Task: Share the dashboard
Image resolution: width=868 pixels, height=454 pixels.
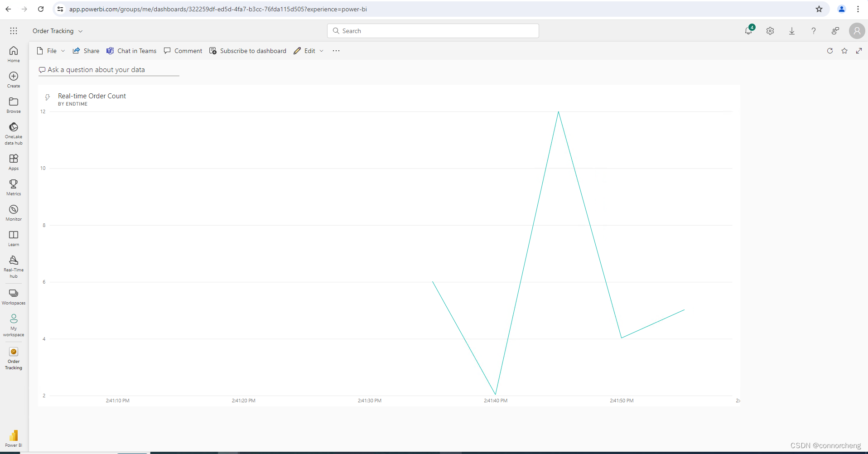Action: coord(86,51)
